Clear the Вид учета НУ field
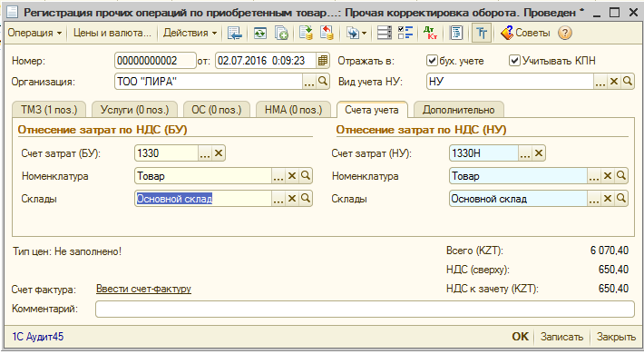 (x=613, y=82)
